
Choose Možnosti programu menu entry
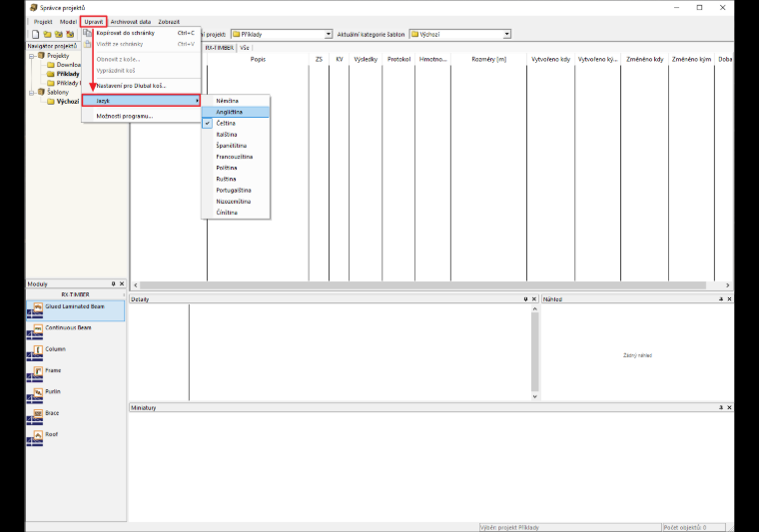click(141, 116)
